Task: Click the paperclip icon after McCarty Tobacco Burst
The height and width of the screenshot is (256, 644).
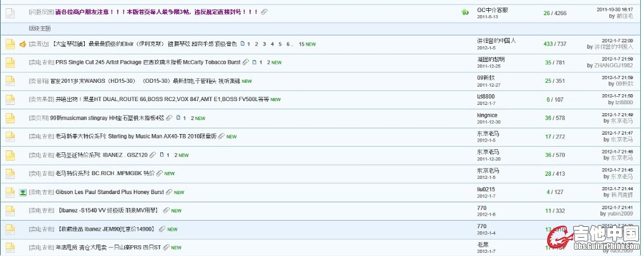Action: [x=246, y=63]
